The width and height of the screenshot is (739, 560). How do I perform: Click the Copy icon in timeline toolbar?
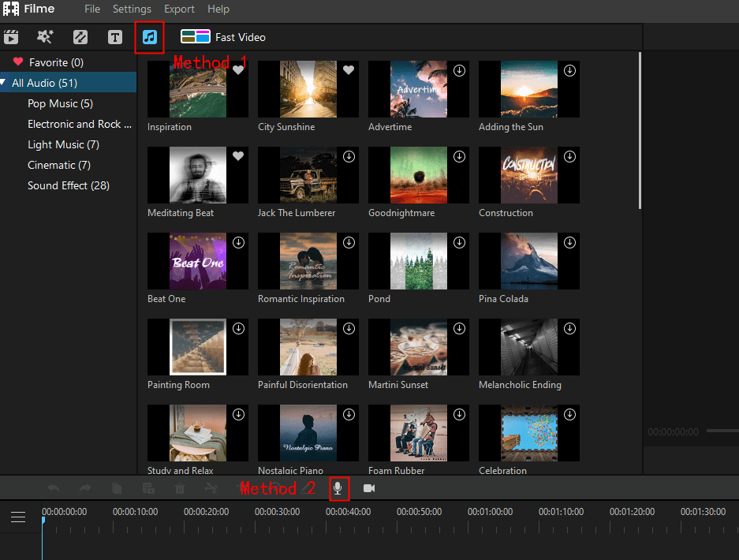click(117, 488)
